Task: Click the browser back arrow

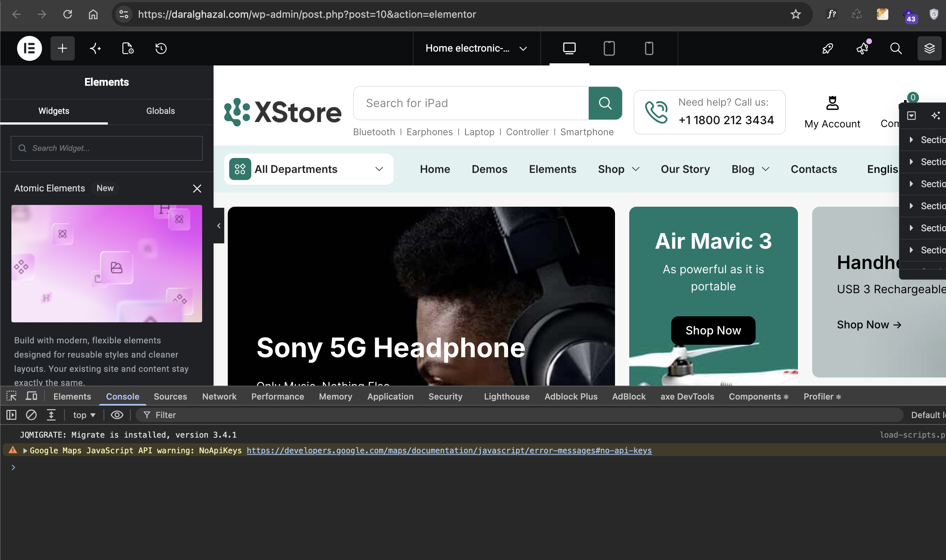Action: 17,14
